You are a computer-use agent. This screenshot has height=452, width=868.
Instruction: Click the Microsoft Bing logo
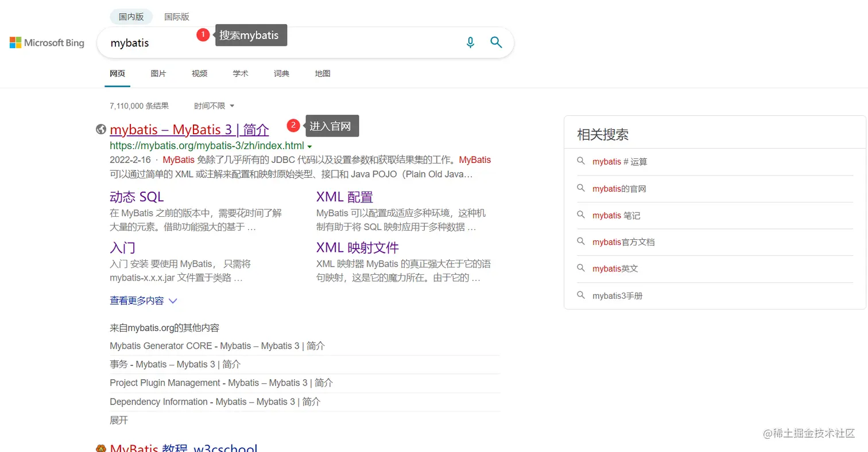click(46, 42)
